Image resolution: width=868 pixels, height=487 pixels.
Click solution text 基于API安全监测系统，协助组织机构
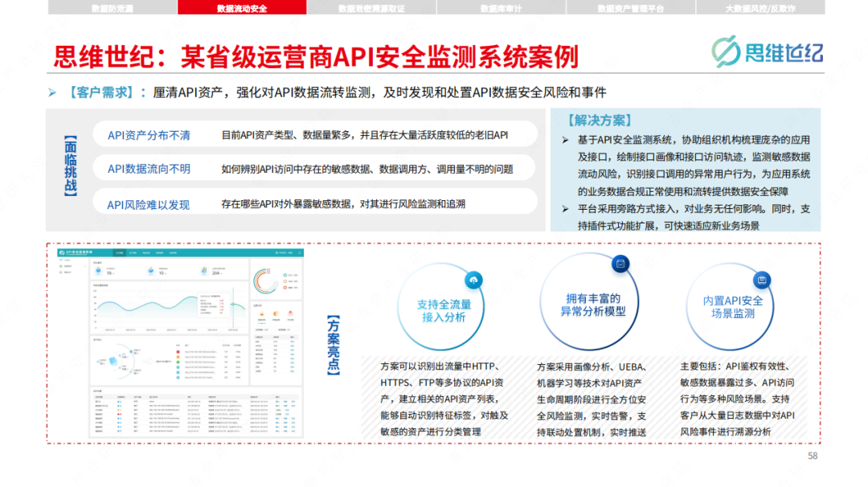tap(694, 166)
